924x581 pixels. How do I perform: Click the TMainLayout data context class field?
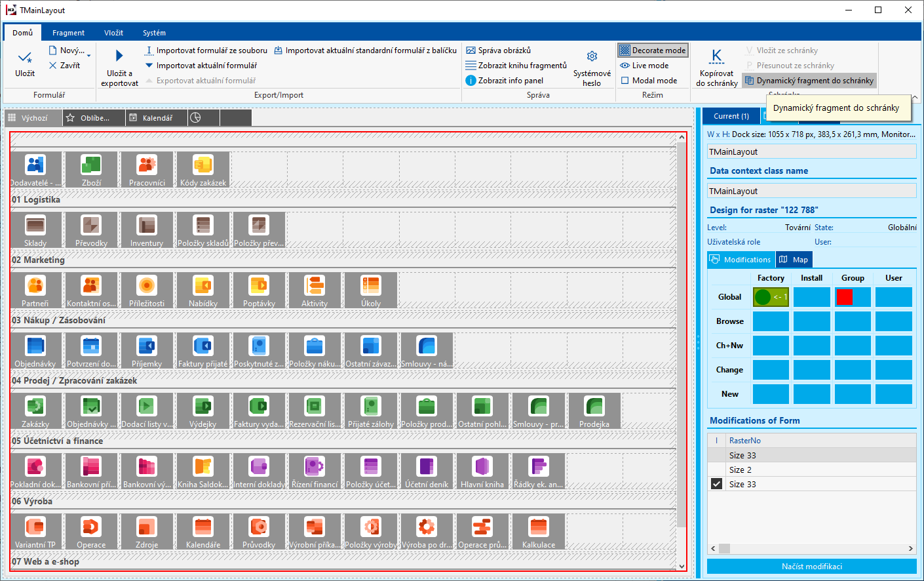coord(811,191)
